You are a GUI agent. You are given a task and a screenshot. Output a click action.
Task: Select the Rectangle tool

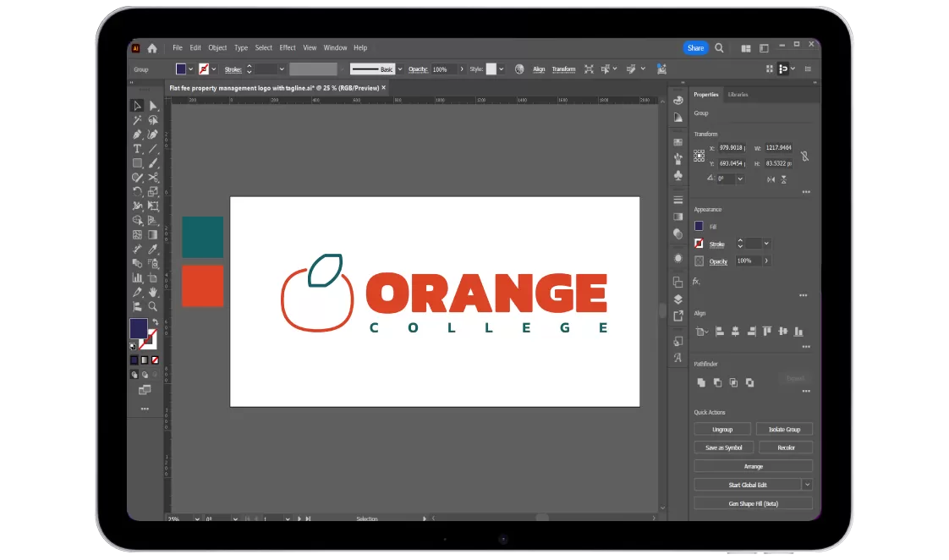coord(137,163)
